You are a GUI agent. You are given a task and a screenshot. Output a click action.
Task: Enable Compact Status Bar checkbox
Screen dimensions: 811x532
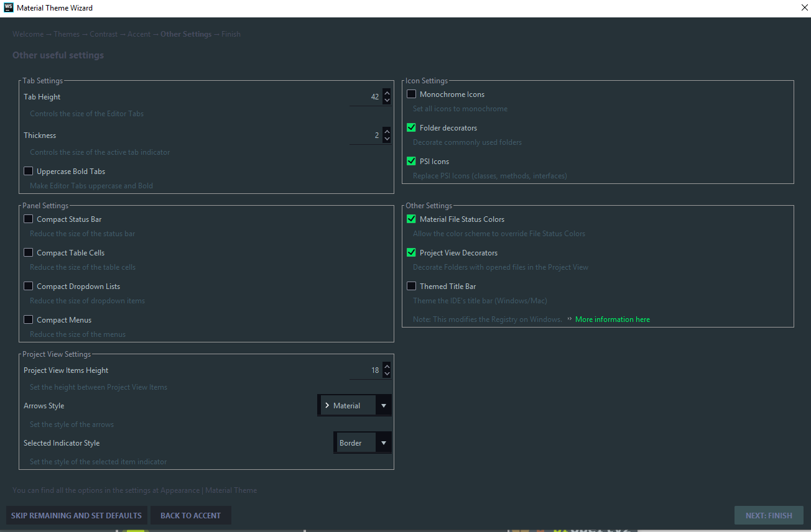[x=29, y=219]
